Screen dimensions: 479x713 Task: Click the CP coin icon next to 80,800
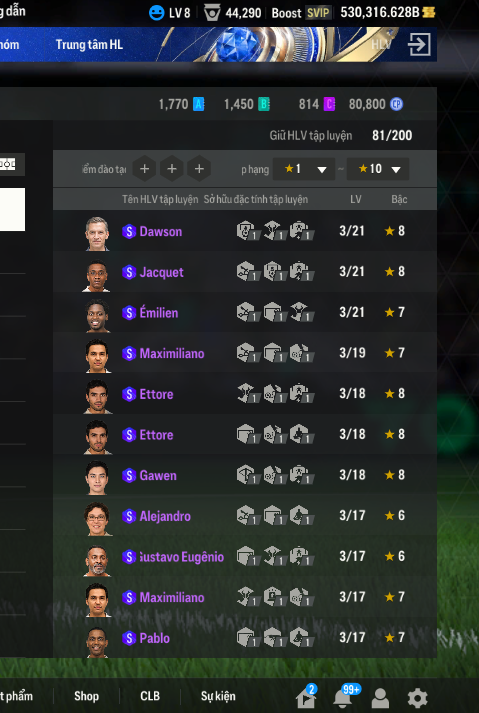pos(396,104)
